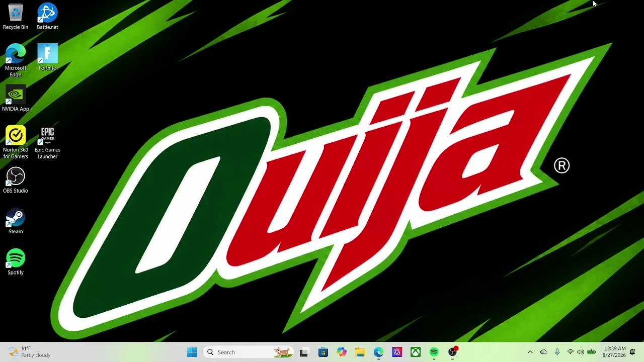The width and height of the screenshot is (644, 362).
Task: Open the notifications bell icon
Action: 633,352
